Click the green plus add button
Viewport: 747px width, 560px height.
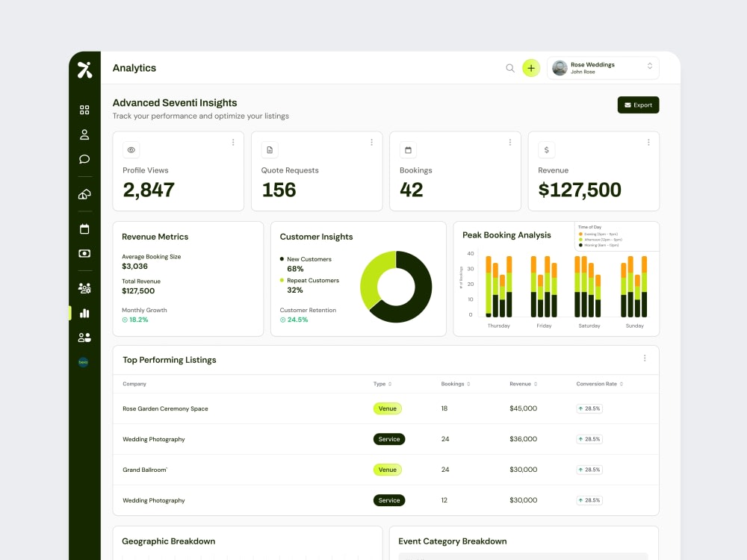click(x=531, y=68)
